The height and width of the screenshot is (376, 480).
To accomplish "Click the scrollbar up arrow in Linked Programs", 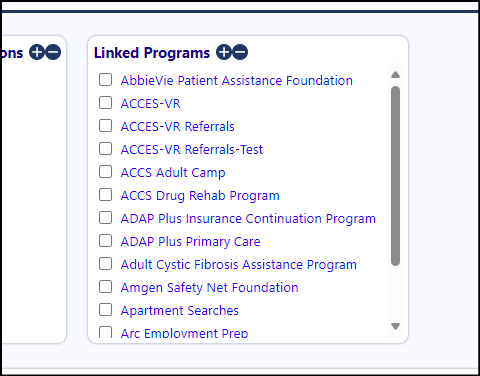I will (x=395, y=75).
